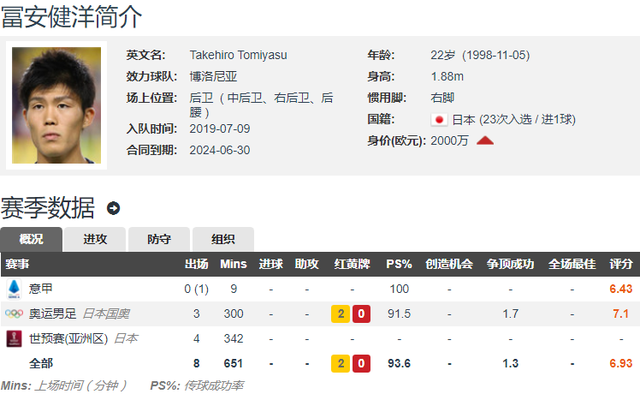The width and height of the screenshot is (640, 394).
Task: Click the arrow icon beside 赛季数据
Action: [113, 208]
